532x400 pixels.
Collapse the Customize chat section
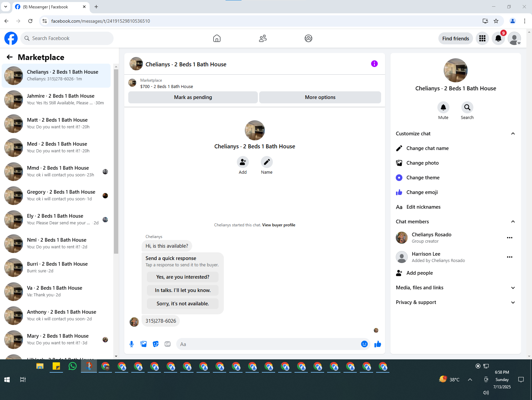tap(513, 134)
